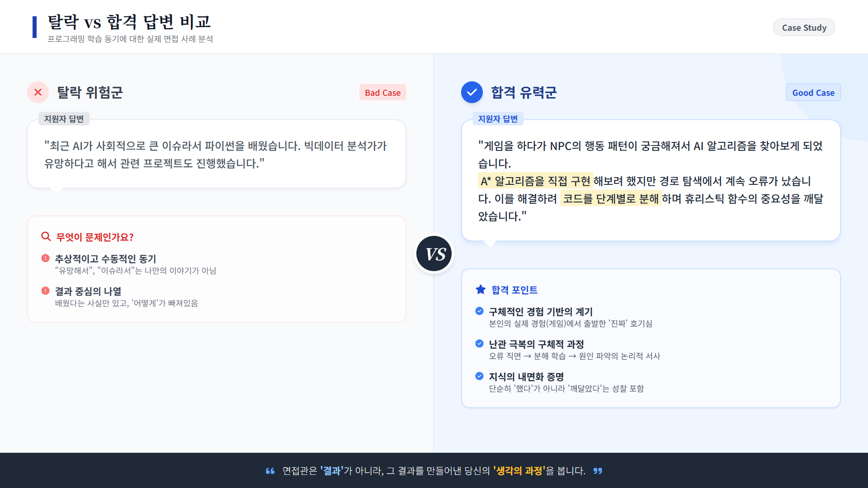Click the star icon beside 합격 포인트
Image resolution: width=868 pixels, height=488 pixels.
click(x=481, y=290)
